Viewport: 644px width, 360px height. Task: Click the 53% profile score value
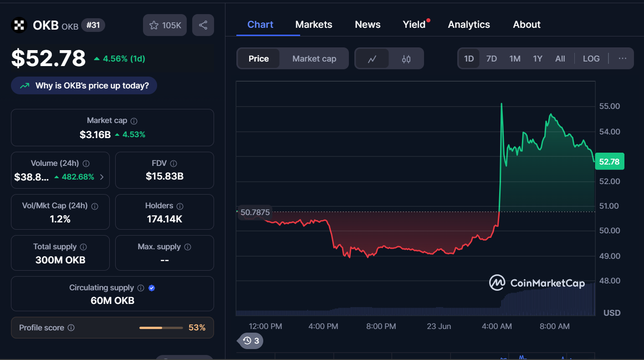(197, 328)
